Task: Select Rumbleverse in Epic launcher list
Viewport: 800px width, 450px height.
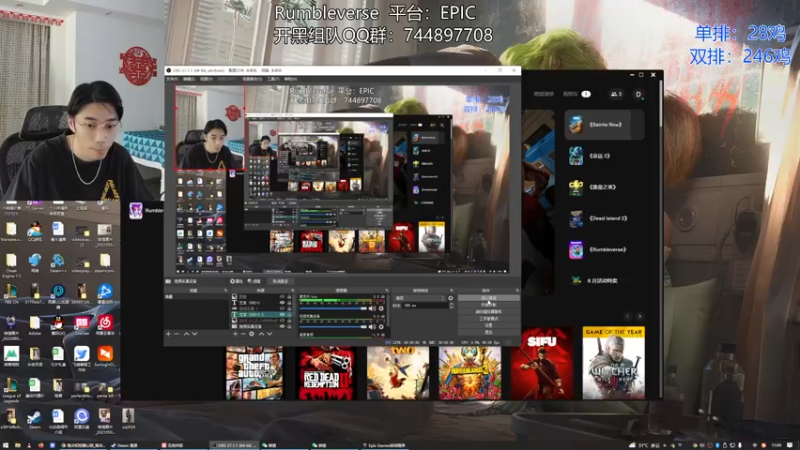Action: tap(605, 249)
